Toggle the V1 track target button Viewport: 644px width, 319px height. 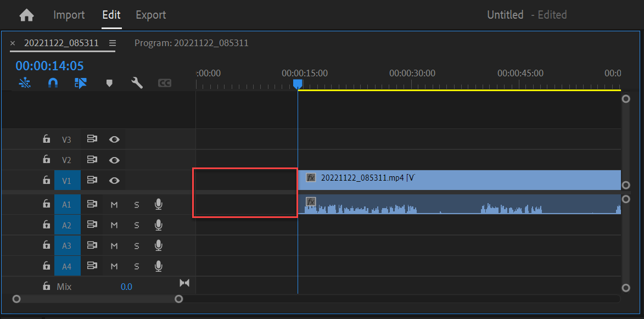click(x=68, y=180)
